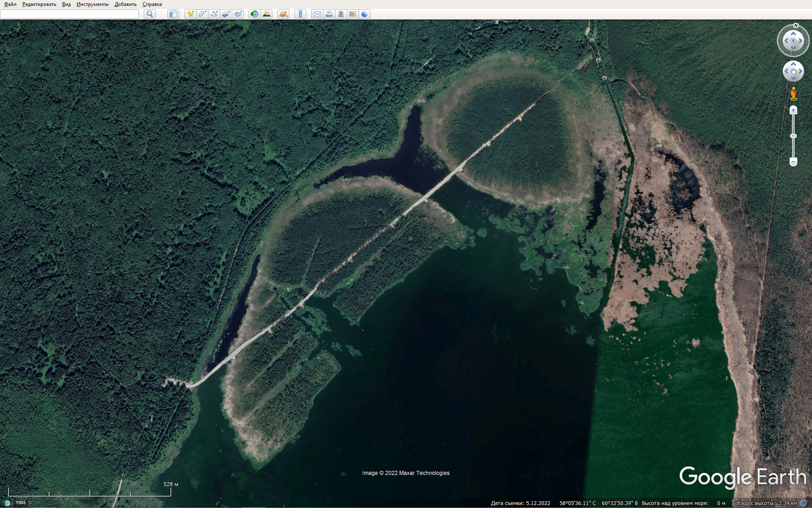Toggle historical imagery clock icon
This screenshot has height=508, width=812.
point(254,14)
